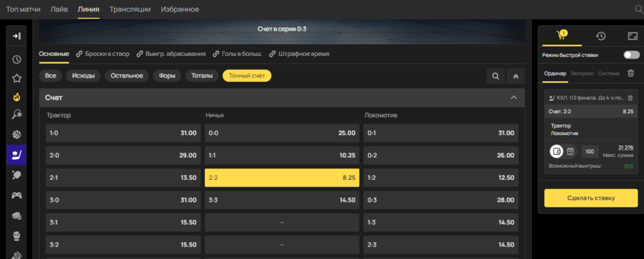Viewport: 644px width, 259px height.
Task: Filter markets by Тоталы
Action: click(202, 75)
